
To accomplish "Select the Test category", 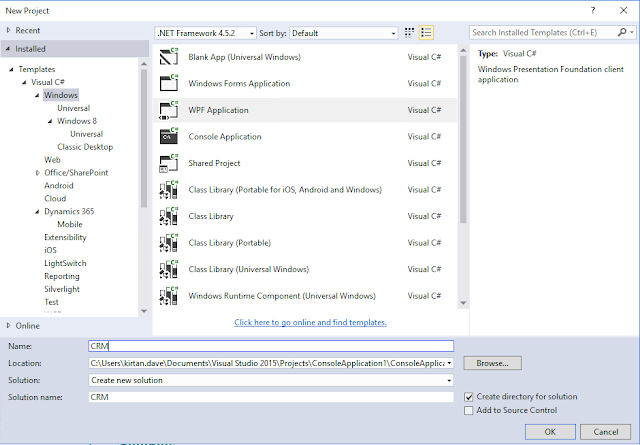I will 51,302.
